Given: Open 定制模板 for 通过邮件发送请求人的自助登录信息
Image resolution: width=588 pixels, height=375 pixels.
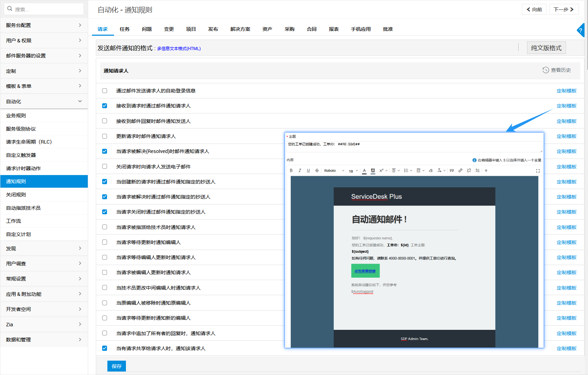Looking at the screenshot, I should coord(567,91).
